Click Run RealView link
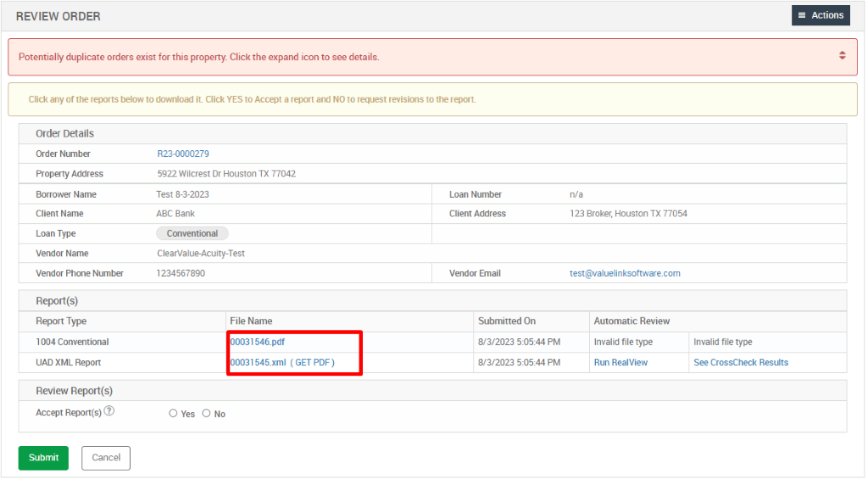This screenshot has width=868, height=480. click(x=620, y=363)
